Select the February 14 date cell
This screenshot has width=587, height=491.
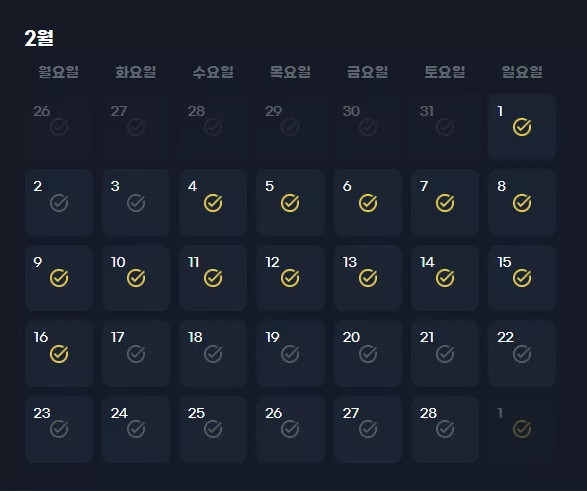[x=445, y=278]
